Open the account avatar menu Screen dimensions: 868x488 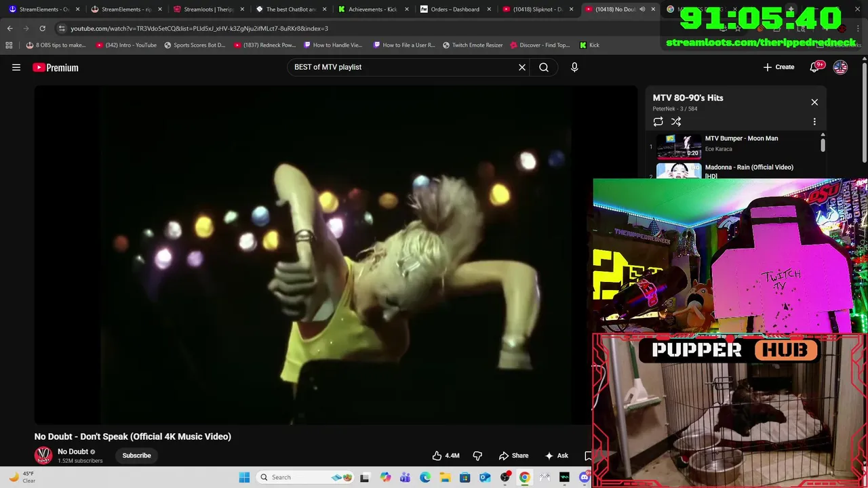tap(840, 67)
